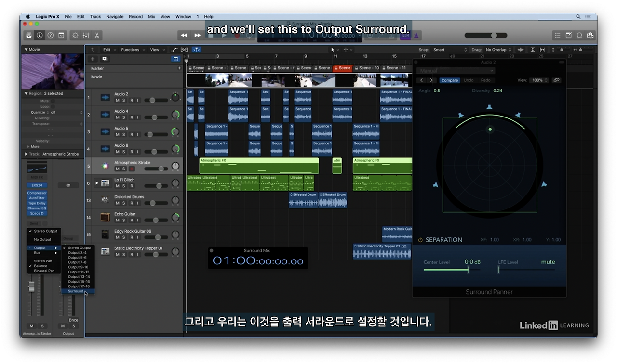Screen dimensions: 617x364
Task: Click the add track plus button
Action: [93, 59]
